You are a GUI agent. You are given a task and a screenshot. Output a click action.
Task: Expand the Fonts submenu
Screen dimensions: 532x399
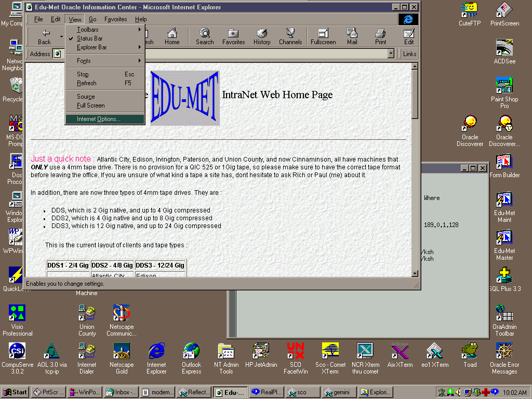(105, 61)
